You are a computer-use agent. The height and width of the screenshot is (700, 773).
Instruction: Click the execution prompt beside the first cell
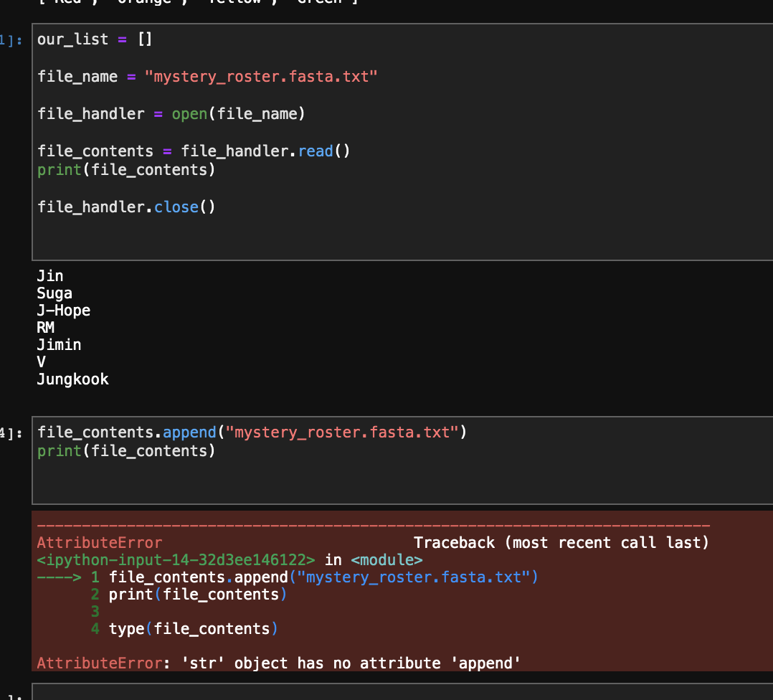coord(11,39)
